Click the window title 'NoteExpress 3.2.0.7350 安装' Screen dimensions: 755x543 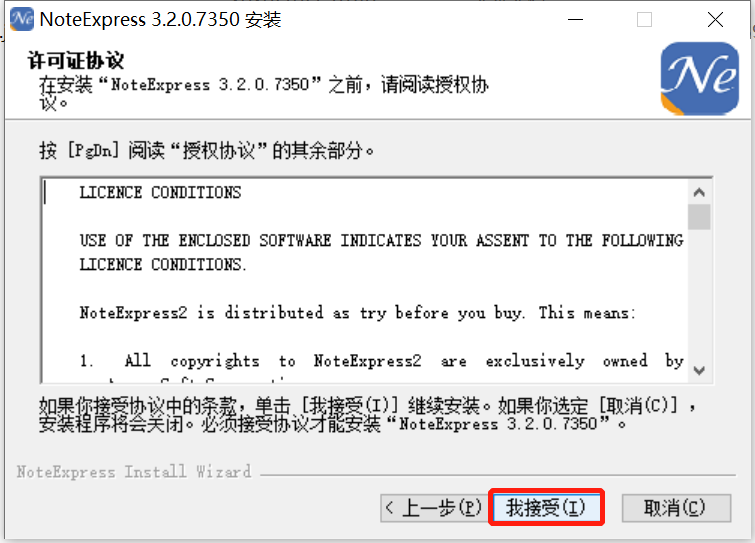point(160,20)
